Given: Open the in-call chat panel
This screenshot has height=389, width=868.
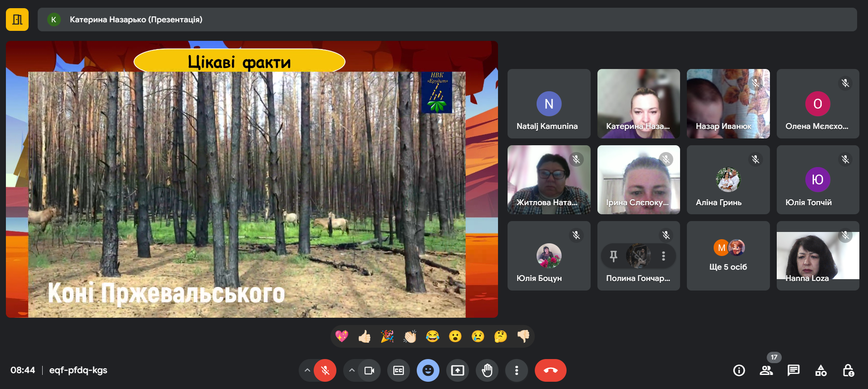Looking at the screenshot, I should coord(794,370).
